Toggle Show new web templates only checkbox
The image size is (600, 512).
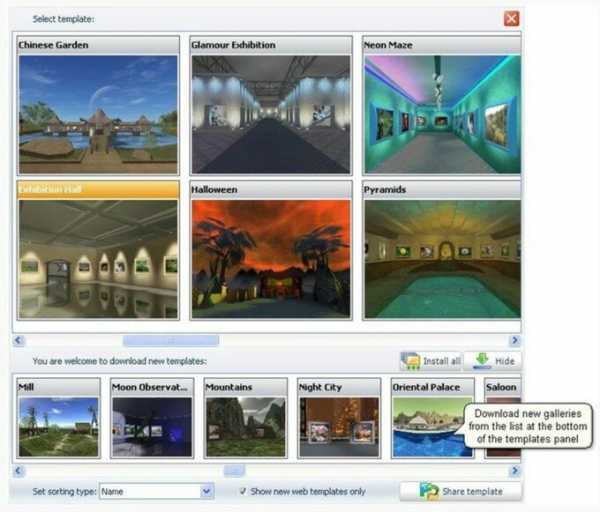243,491
